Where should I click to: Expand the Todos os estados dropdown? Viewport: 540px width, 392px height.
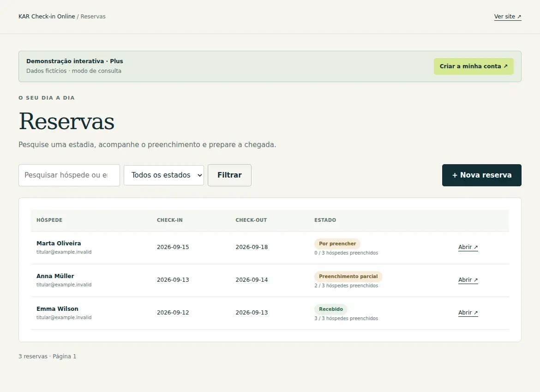pos(164,175)
